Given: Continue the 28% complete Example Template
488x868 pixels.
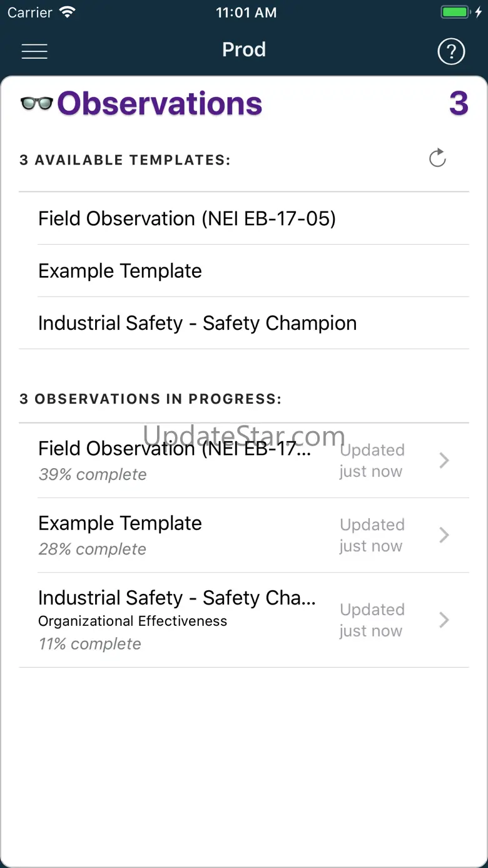Looking at the screenshot, I should (120, 535).
